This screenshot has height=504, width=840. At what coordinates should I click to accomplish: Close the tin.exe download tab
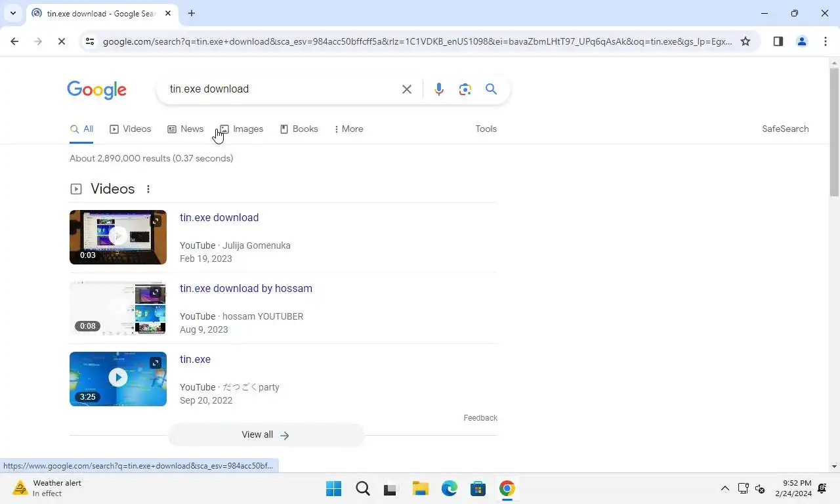coord(169,13)
